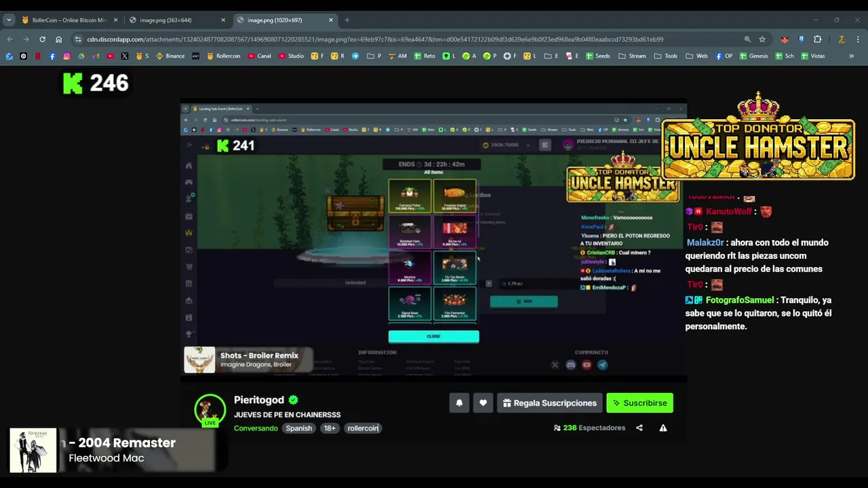Expand the Stream bookmarks folder in main bar
868x488 pixels.
632,56
